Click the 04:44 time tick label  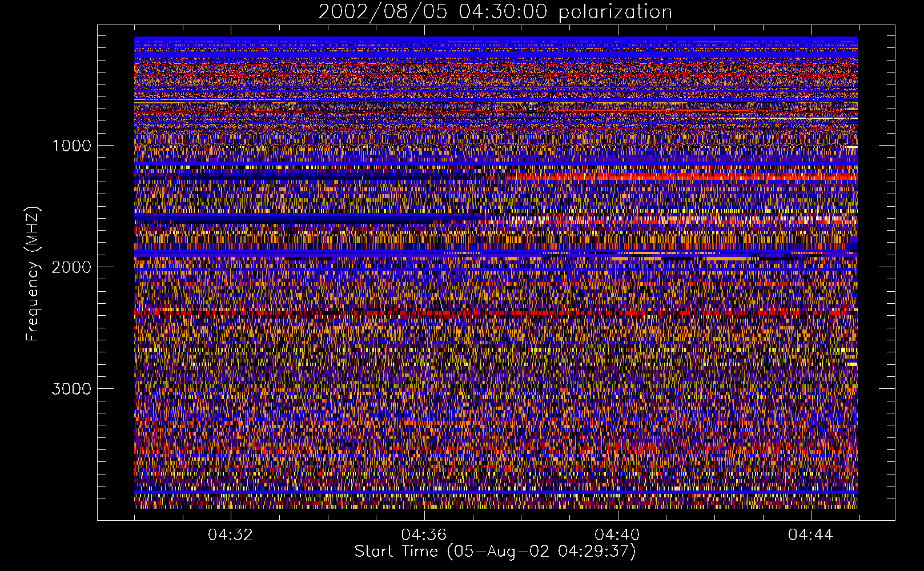[x=811, y=535]
